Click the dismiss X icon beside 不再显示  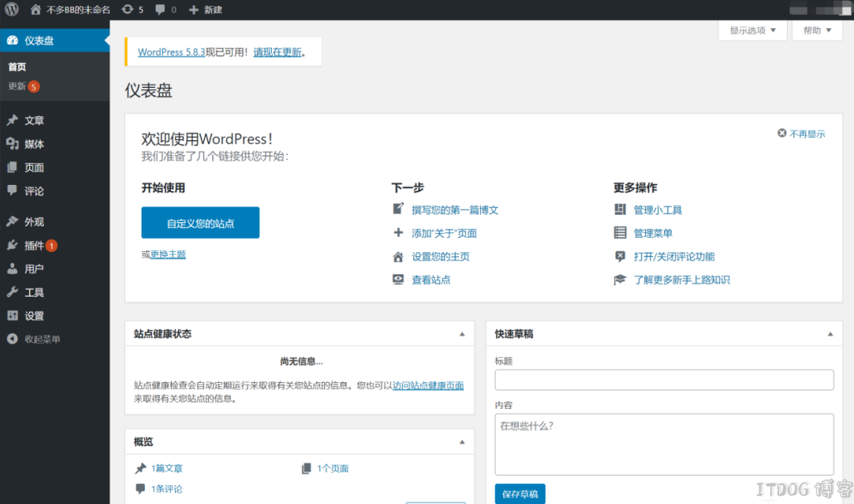point(782,133)
